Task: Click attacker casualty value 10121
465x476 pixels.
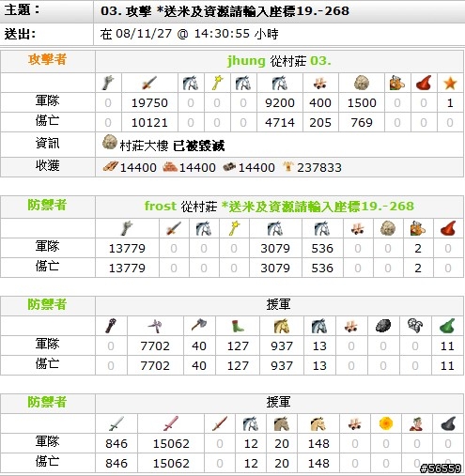Action: click(x=149, y=122)
